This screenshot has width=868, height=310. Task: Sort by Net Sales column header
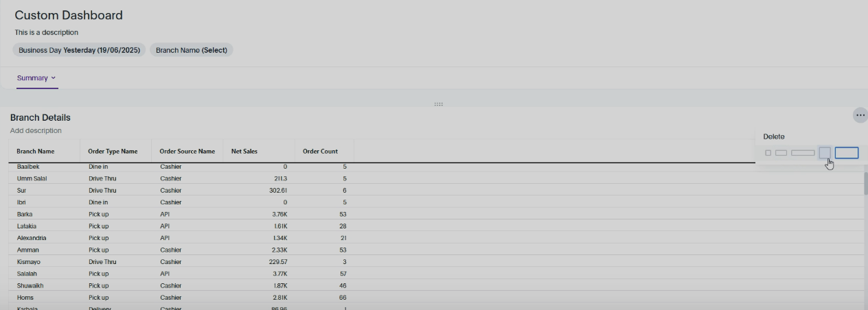244,151
